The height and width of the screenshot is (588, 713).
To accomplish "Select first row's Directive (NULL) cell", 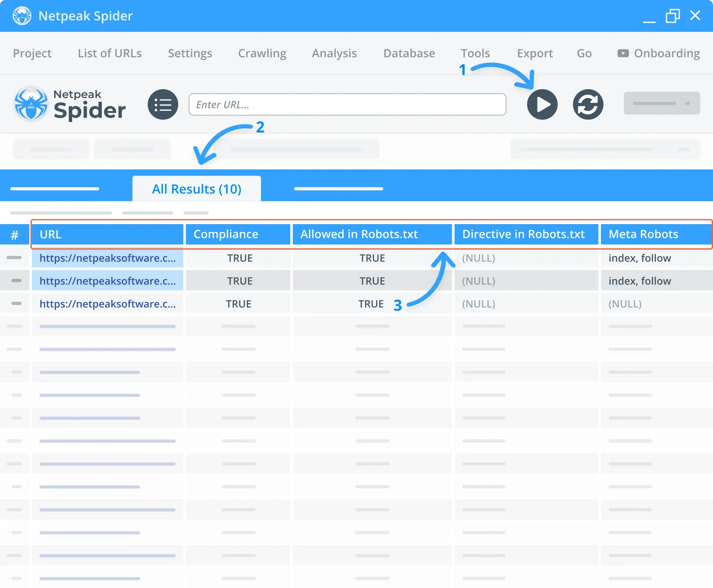I will [526, 258].
